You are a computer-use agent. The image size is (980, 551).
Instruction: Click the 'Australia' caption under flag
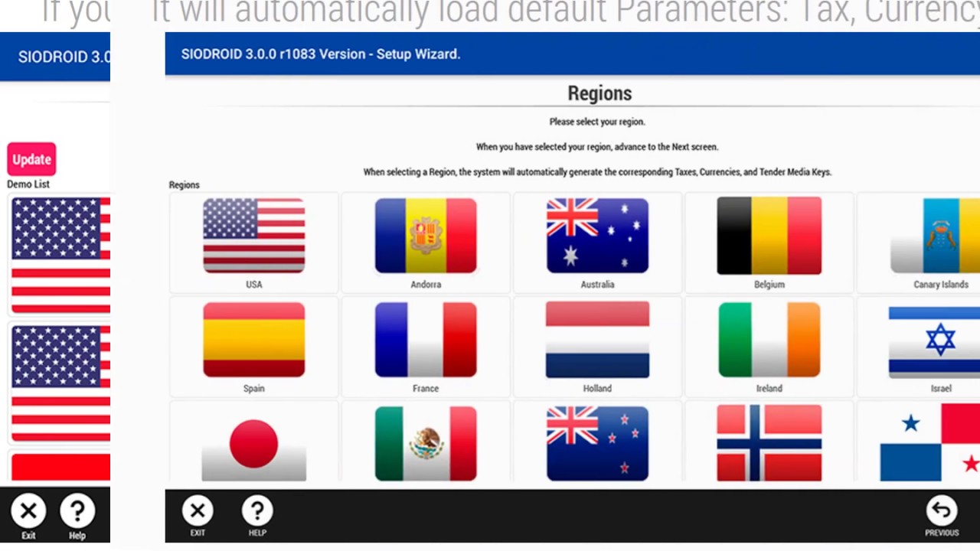[x=597, y=285]
